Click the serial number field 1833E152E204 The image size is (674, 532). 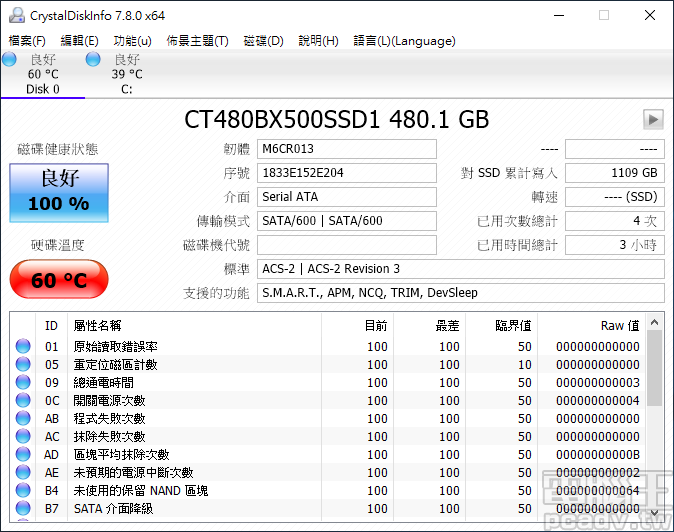point(347,173)
